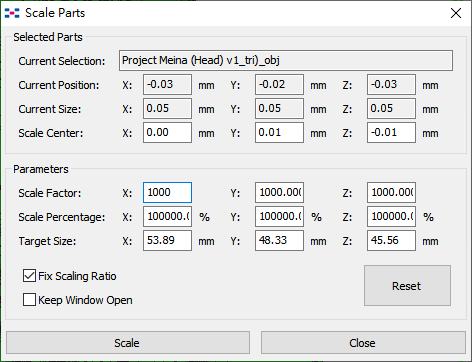Image resolution: width=472 pixels, height=362 pixels.
Task: Edit the Scale Percentage Y field
Action: pyautogui.click(x=279, y=217)
